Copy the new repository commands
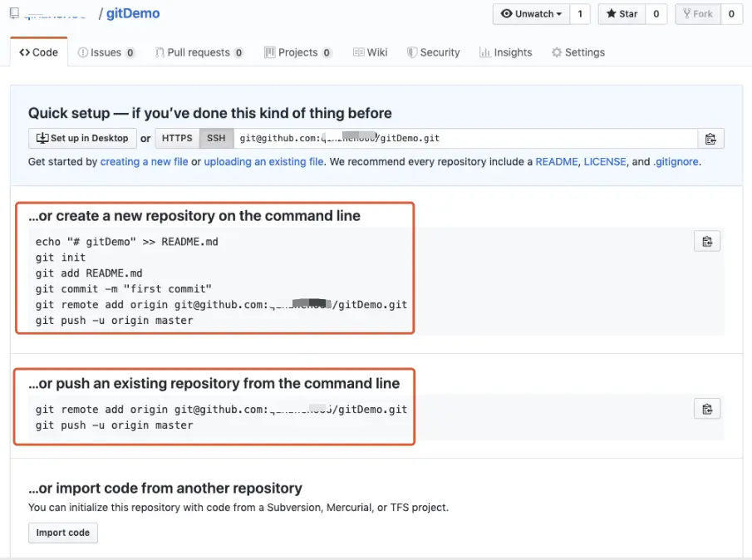Image resolution: width=752 pixels, height=560 pixels. coord(707,242)
